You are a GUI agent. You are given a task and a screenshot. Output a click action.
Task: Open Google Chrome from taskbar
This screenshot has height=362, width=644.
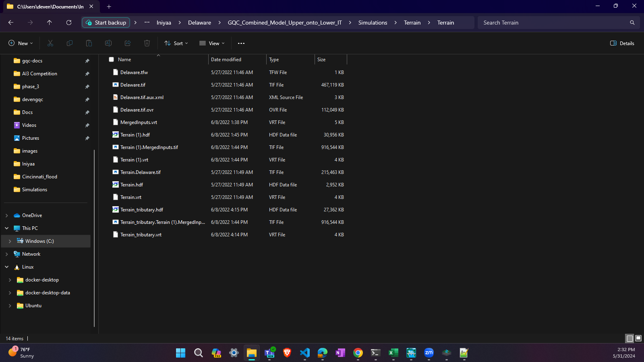coord(358,353)
